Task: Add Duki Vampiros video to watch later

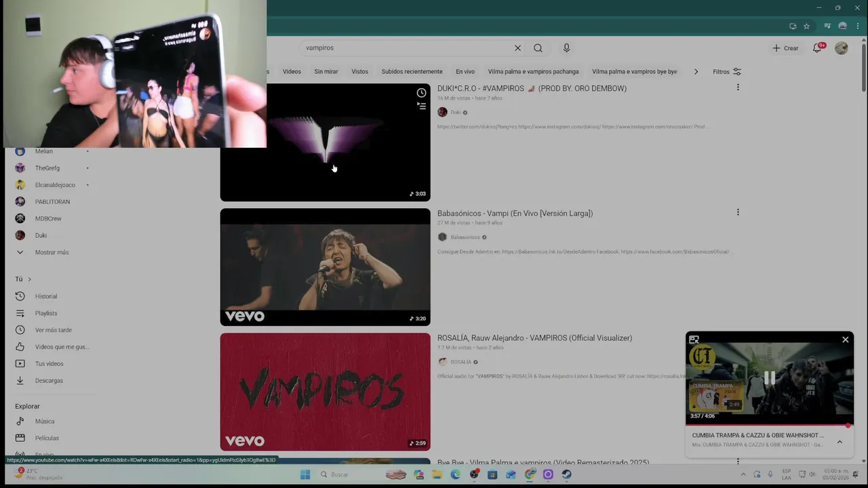Action: pos(421,93)
